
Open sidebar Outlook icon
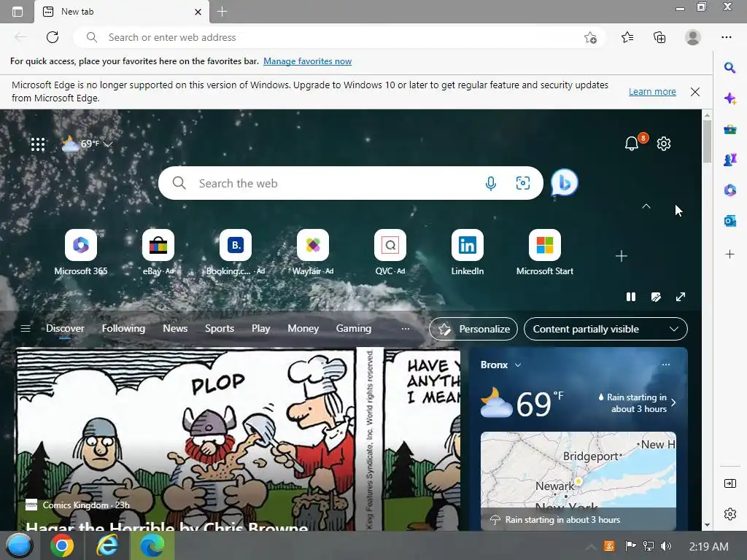point(729,221)
